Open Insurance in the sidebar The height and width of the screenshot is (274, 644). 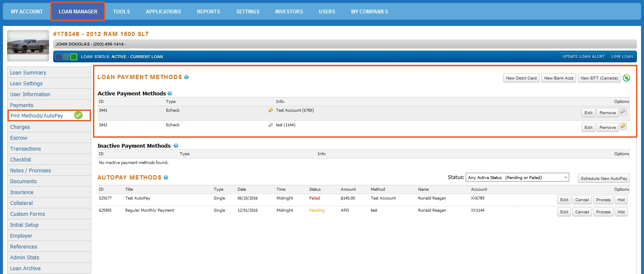pyautogui.click(x=49, y=192)
